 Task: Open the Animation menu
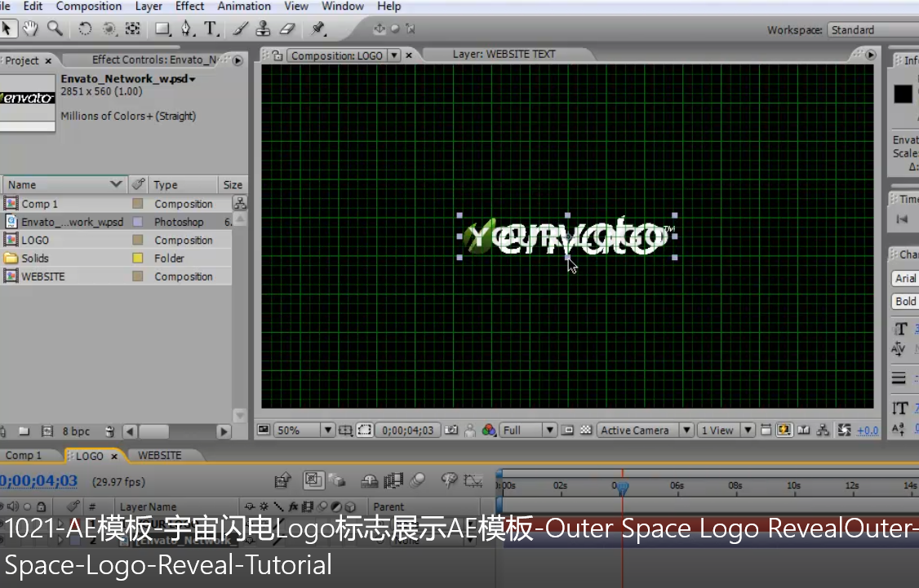pyautogui.click(x=244, y=7)
